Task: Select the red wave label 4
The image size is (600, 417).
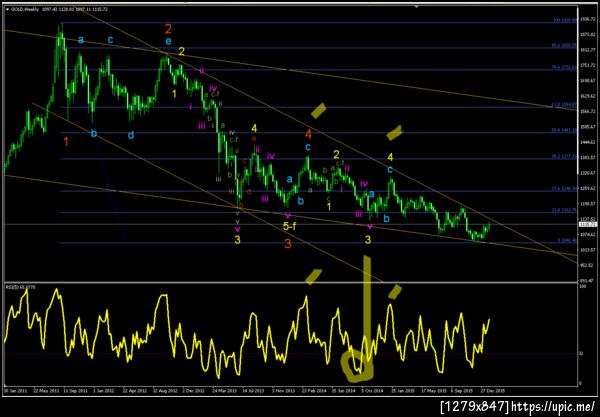Action: tap(308, 134)
